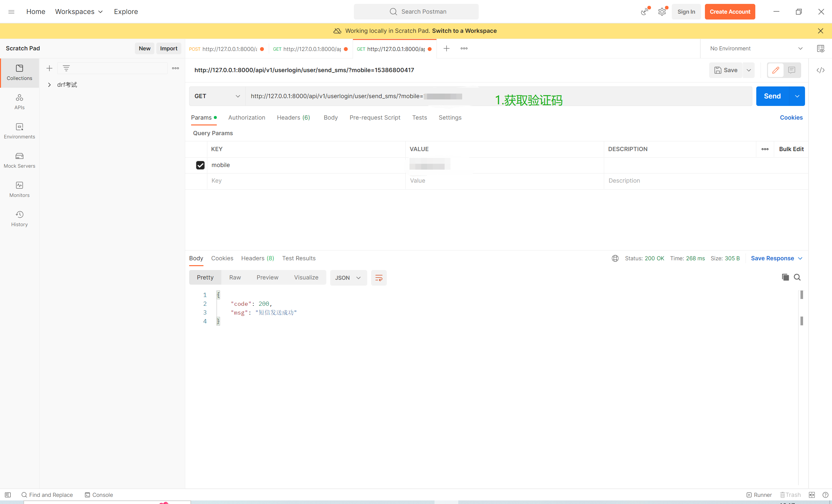Expand the drf考试 collection

[x=49, y=85]
